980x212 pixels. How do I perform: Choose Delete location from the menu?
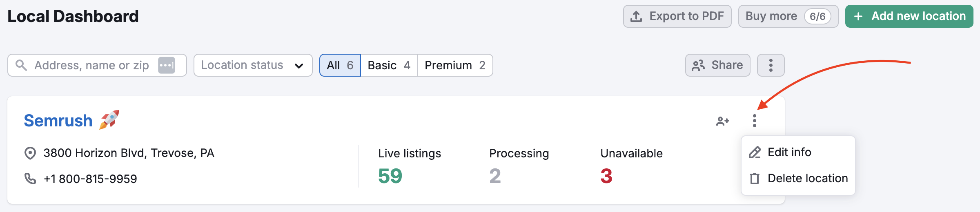[807, 179]
